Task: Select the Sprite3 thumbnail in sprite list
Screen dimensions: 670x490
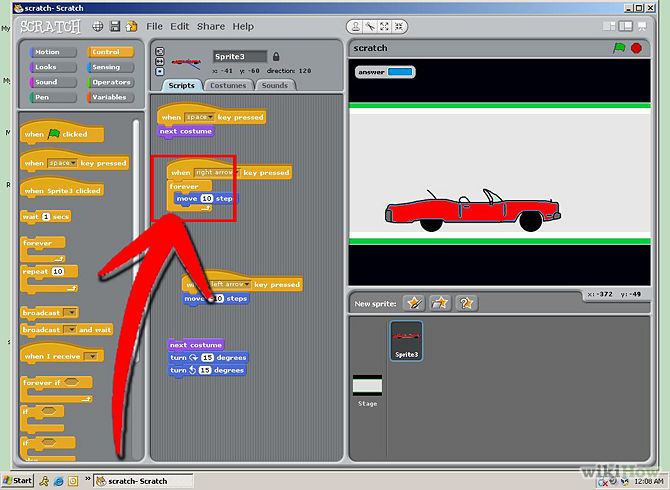Action: (x=406, y=341)
